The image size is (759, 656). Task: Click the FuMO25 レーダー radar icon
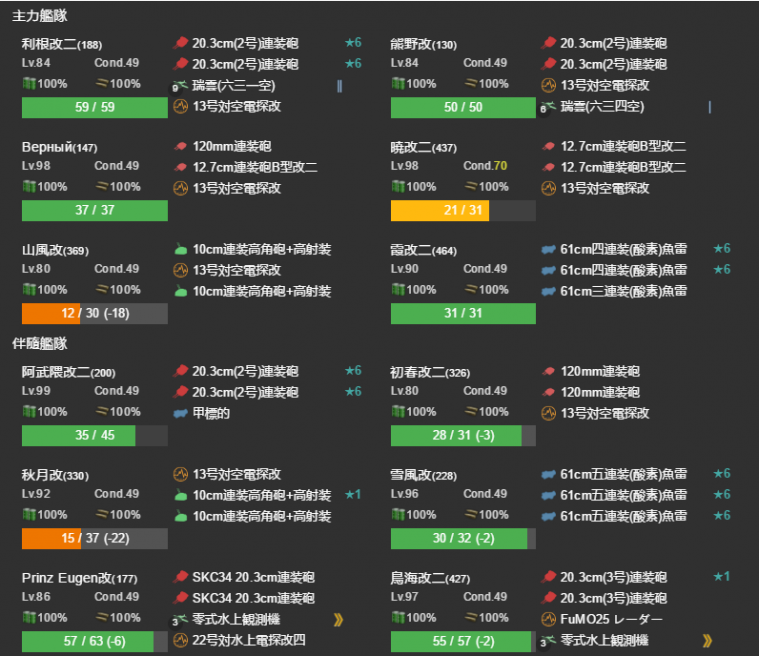click(x=549, y=619)
